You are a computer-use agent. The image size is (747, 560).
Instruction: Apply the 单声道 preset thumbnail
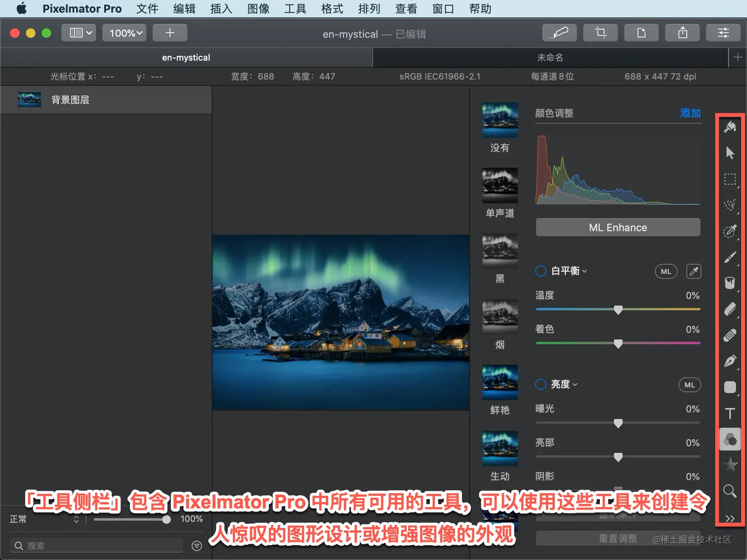tap(500, 185)
